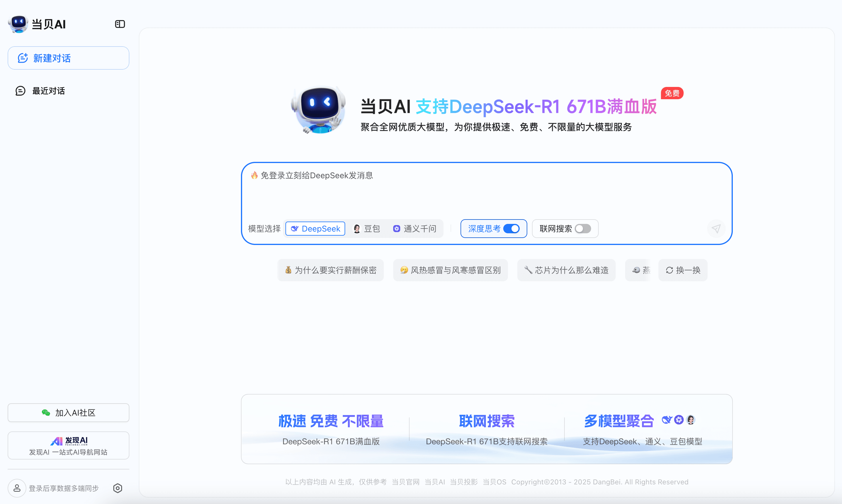Choose suggestion 风热感冒与风寒感冒区别
The image size is (842, 504).
click(450, 270)
